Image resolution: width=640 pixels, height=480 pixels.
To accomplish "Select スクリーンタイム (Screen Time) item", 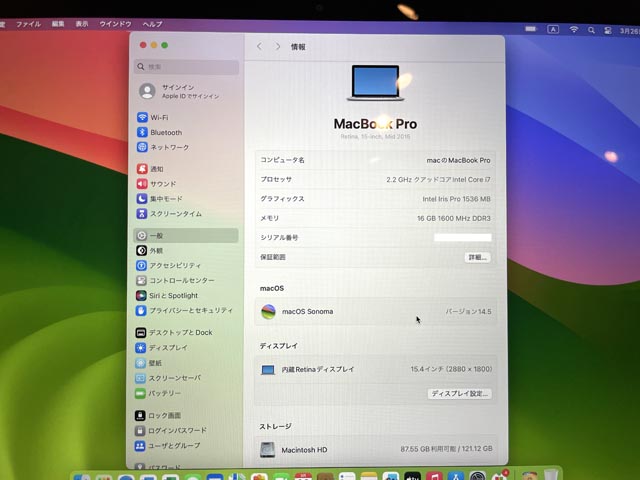I will point(175,214).
